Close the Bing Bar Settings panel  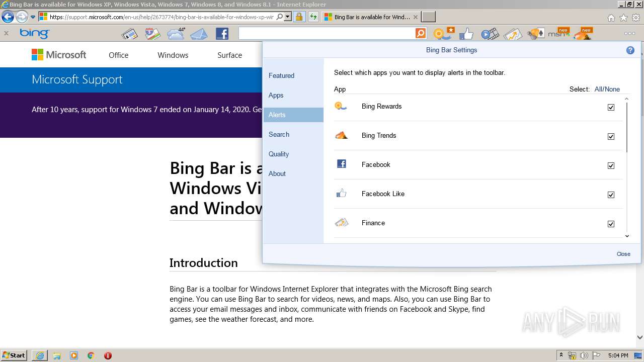pos(623,254)
